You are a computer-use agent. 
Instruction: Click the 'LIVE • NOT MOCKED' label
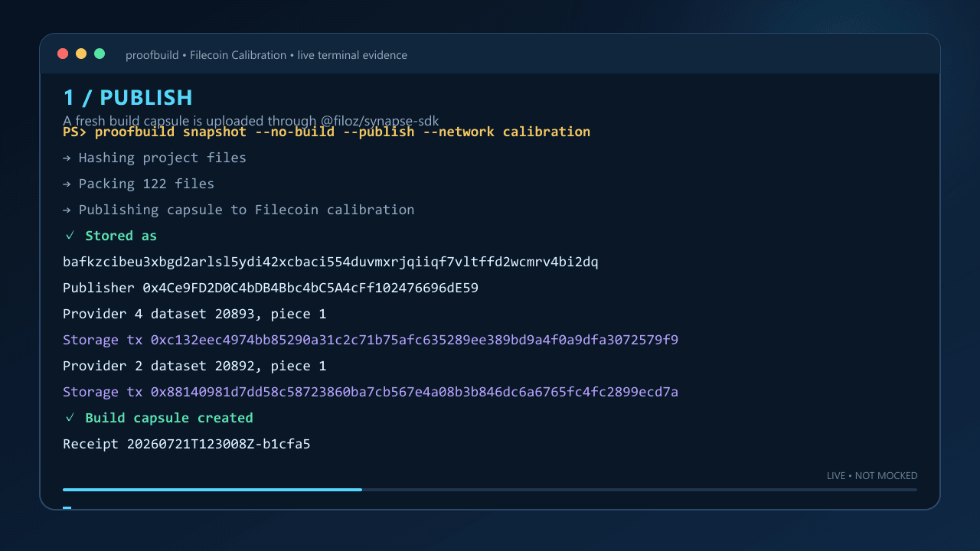coord(872,476)
